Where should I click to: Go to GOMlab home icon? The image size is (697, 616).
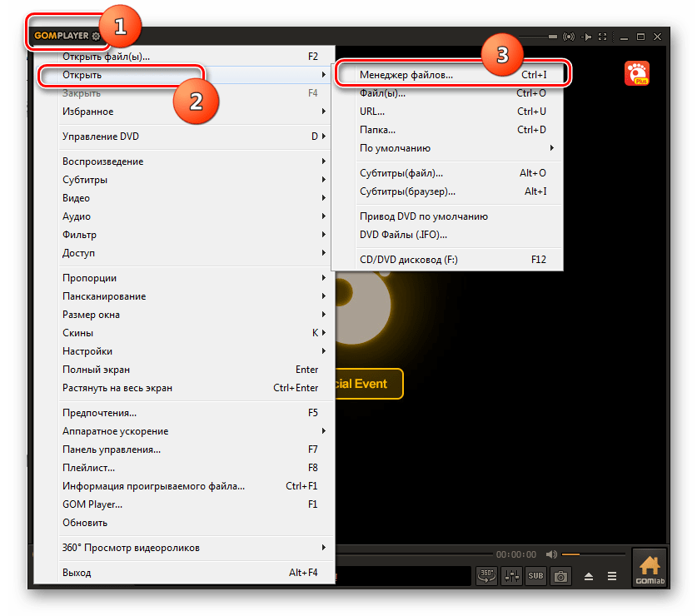[650, 569]
